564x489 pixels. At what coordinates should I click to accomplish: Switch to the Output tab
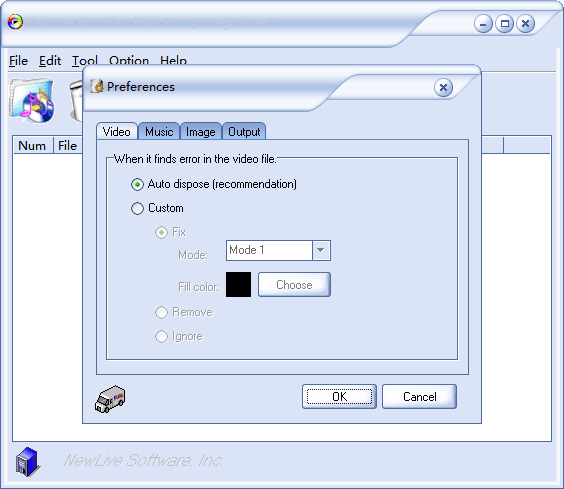pos(244,132)
